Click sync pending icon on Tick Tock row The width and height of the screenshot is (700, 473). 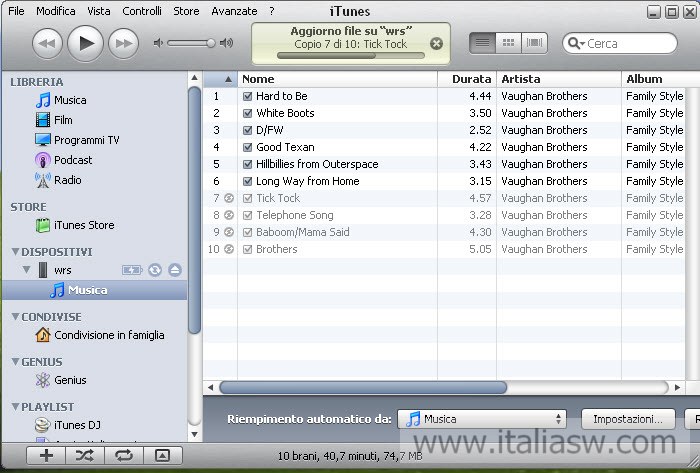coord(229,198)
